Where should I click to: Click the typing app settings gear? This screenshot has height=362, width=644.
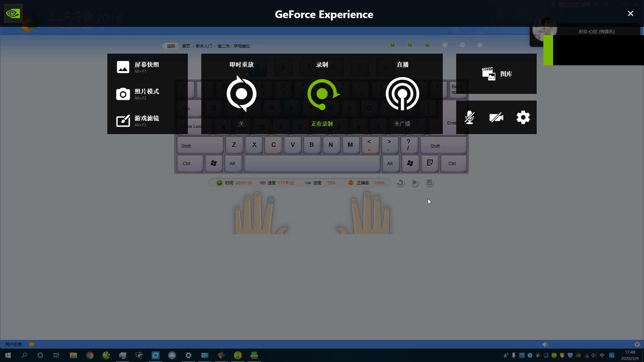tap(637, 344)
